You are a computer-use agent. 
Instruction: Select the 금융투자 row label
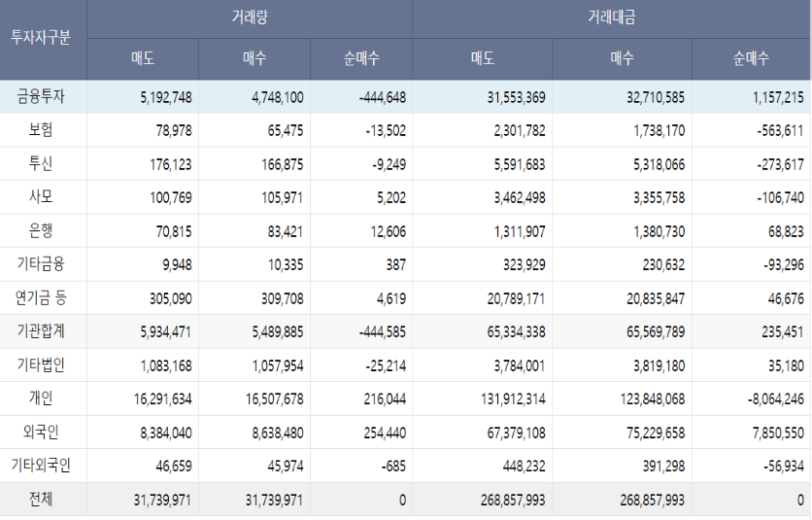(42, 96)
